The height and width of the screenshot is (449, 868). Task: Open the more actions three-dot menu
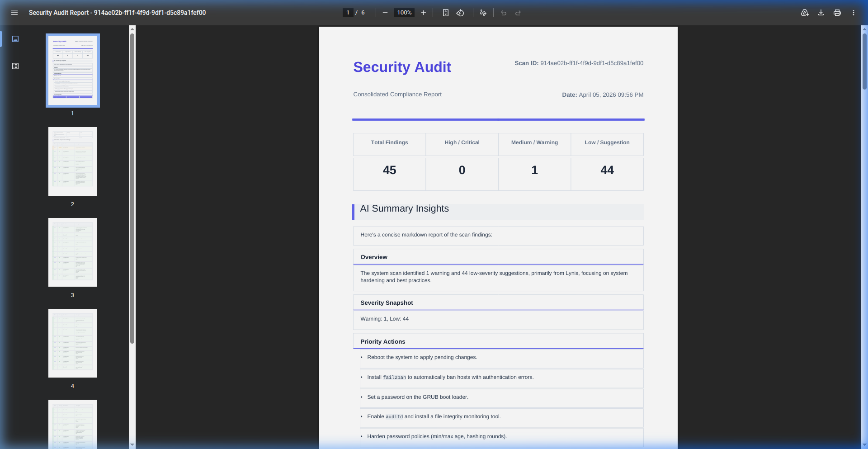point(854,13)
